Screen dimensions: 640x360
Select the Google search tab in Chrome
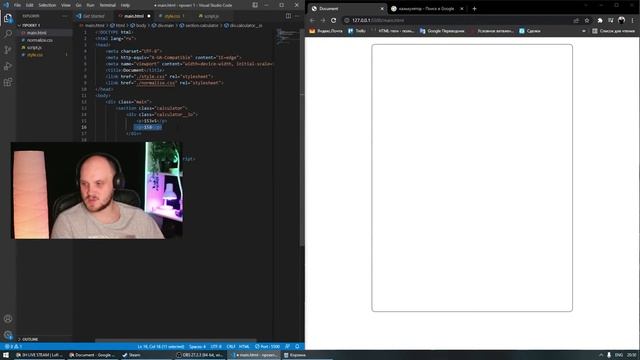427,9
